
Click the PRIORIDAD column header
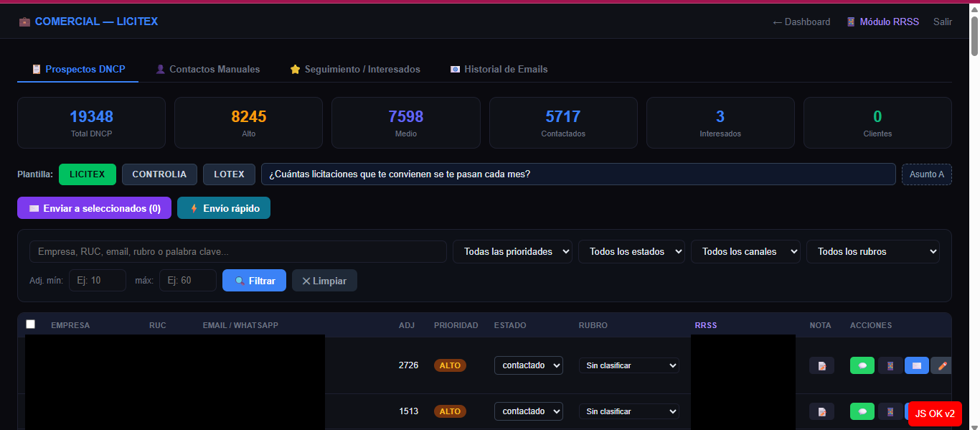pyautogui.click(x=456, y=325)
